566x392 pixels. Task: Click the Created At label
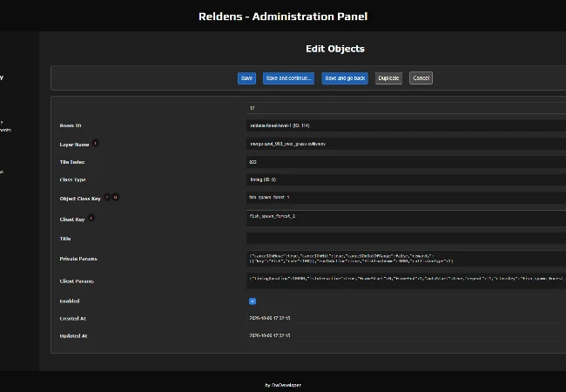(x=72, y=319)
